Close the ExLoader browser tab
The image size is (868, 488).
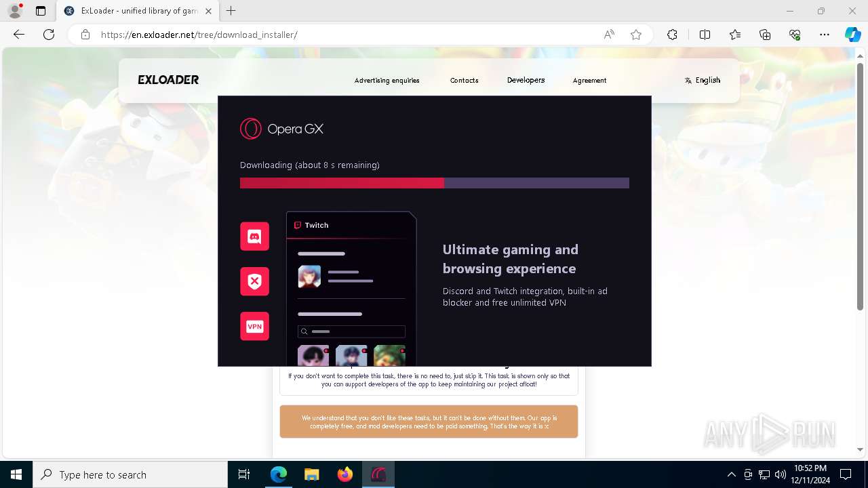(x=208, y=11)
